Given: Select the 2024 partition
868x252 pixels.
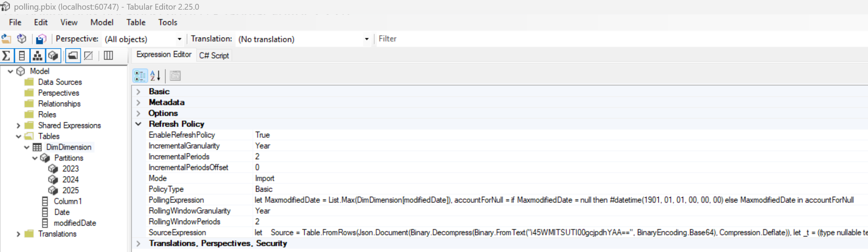Looking at the screenshot, I should pyautogui.click(x=70, y=180).
